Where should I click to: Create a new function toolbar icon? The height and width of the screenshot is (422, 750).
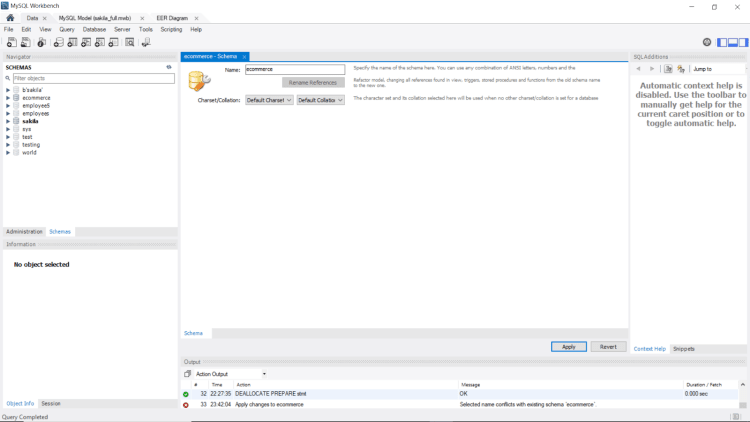click(x=113, y=43)
